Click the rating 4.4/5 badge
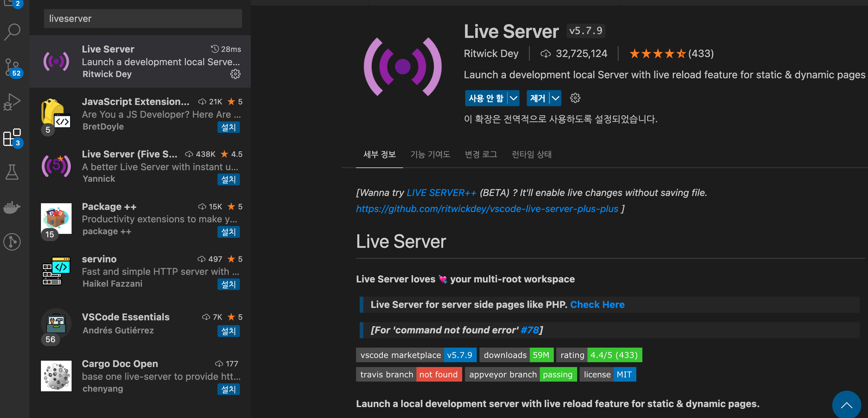 coord(599,355)
